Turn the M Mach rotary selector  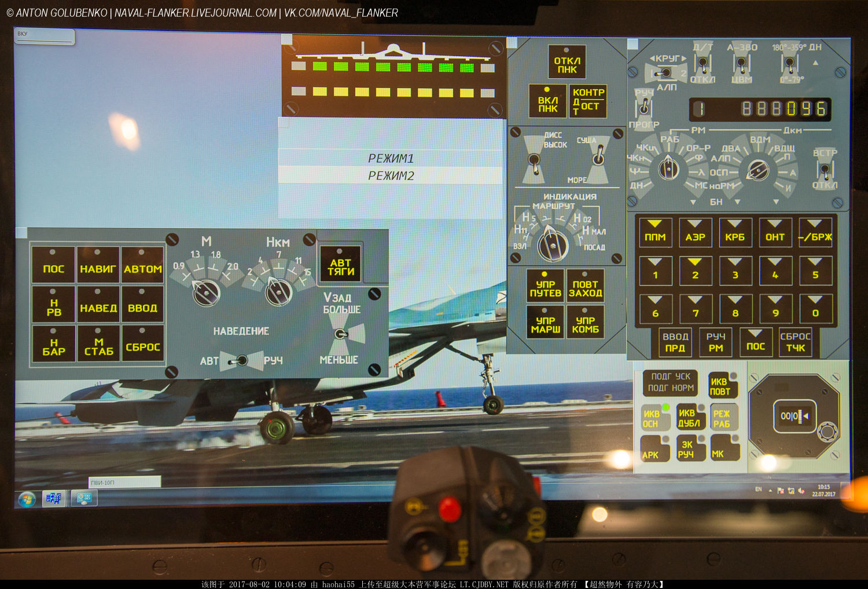coord(205,291)
